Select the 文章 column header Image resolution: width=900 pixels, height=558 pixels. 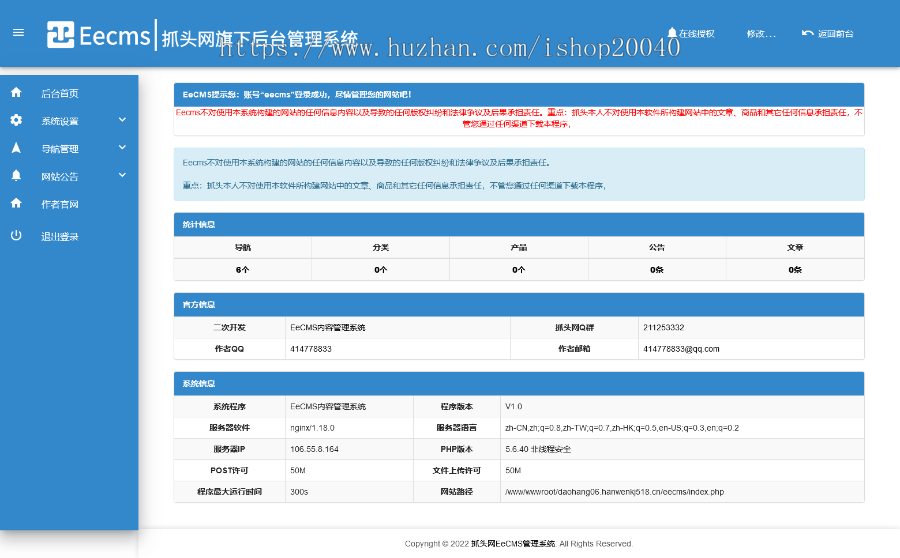tap(795, 247)
